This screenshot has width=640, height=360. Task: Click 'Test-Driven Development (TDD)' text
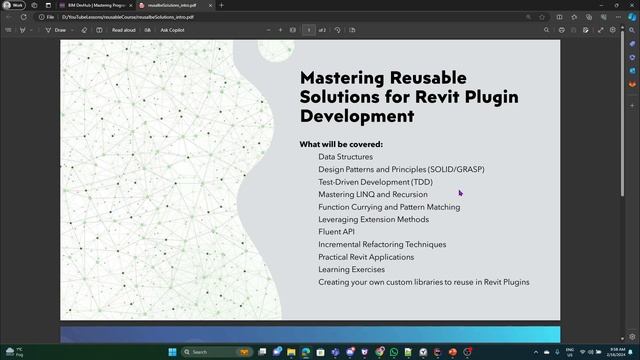[376, 182]
